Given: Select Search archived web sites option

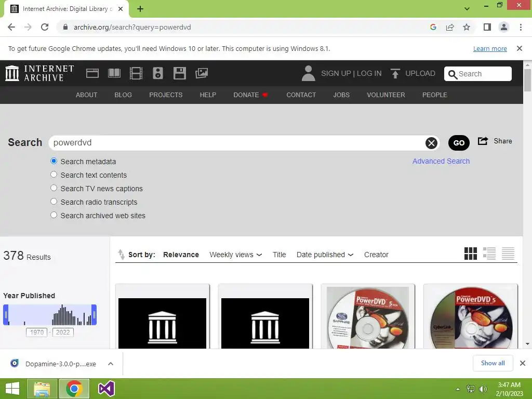Looking at the screenshot, I should (54, 216).
